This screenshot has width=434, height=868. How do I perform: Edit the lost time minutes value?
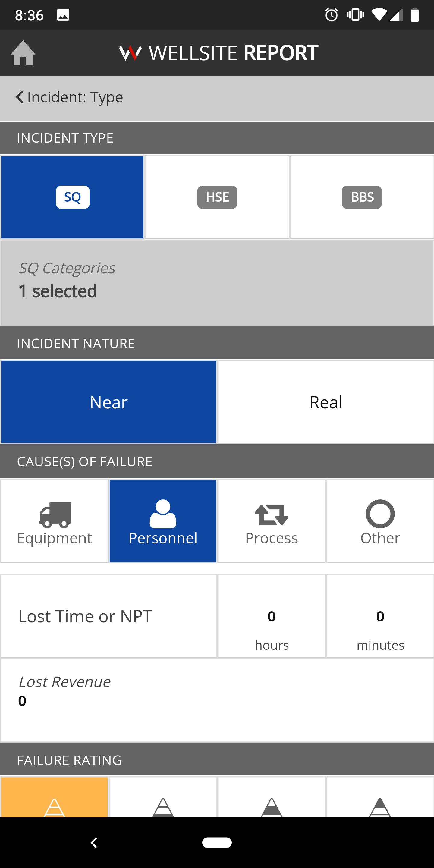[x=380, y=616]
